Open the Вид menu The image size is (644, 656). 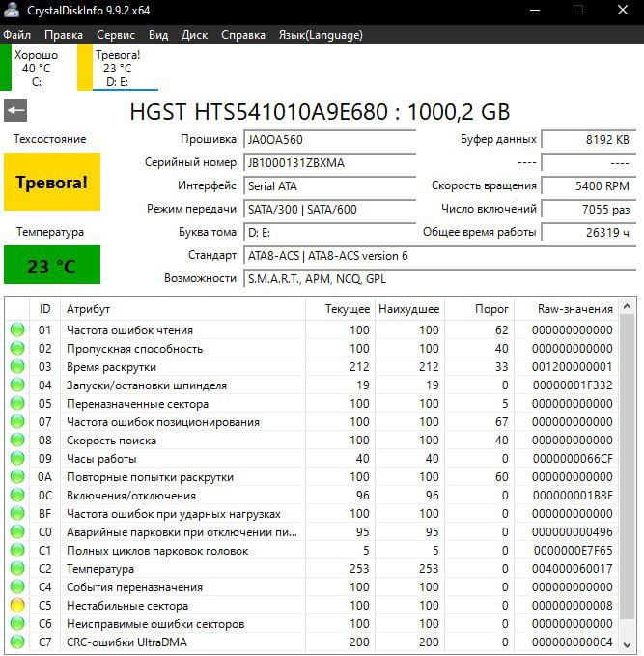pos(158,35)
